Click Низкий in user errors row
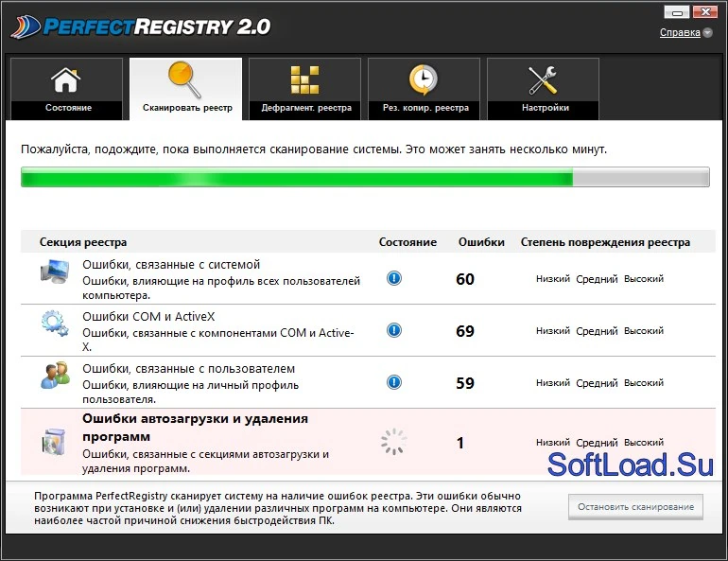 coord(553,382)
